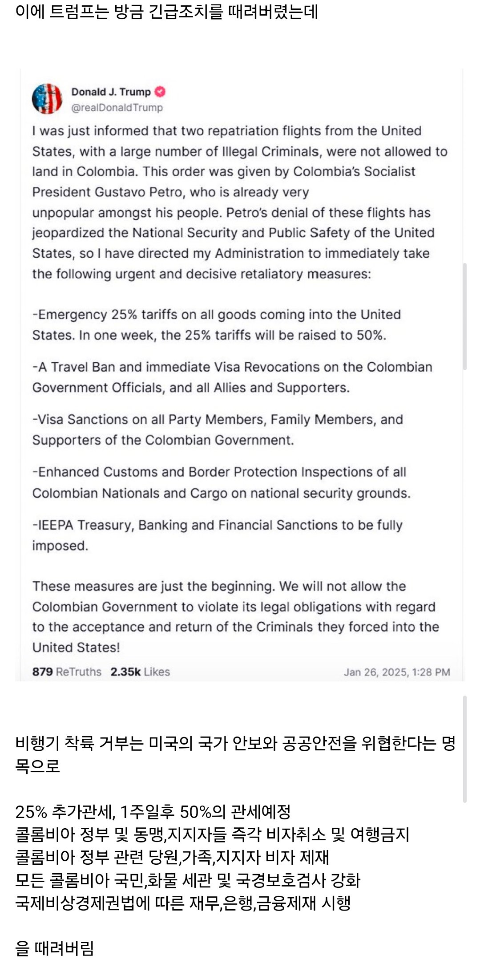Click the upper scrollbar thumb on the right edge
480x980 pixels.
[x=464, y=316]
